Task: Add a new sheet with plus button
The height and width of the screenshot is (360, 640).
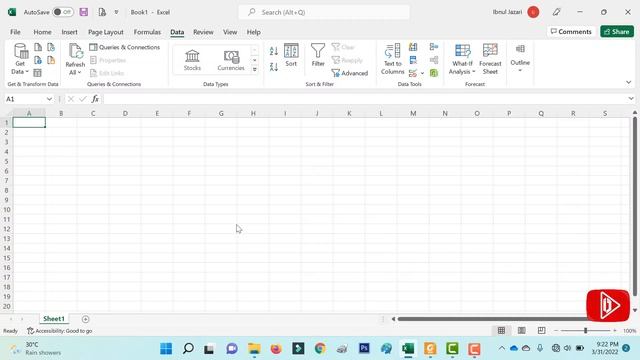Action: 85,319
